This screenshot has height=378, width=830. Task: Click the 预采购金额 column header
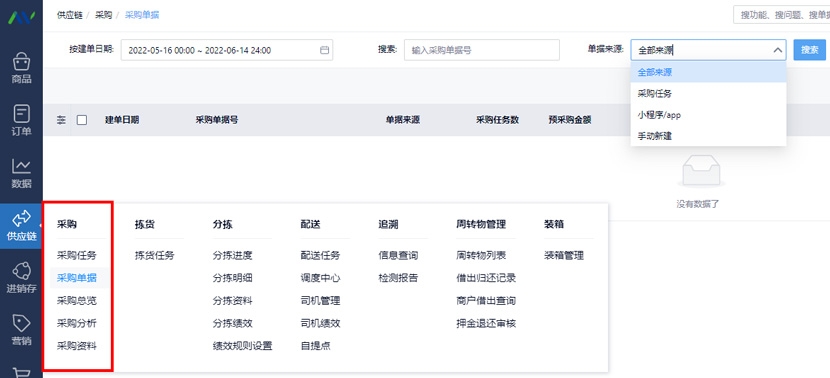[x=570, y=120]
